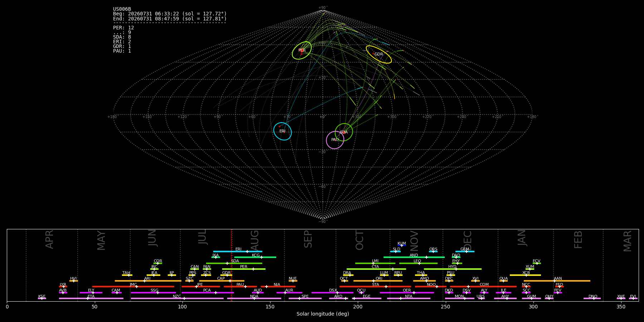This screenshot has height=322, width=644.
Task: Click the cyan ERI shower activity bar
Action: tap(238, 252)
